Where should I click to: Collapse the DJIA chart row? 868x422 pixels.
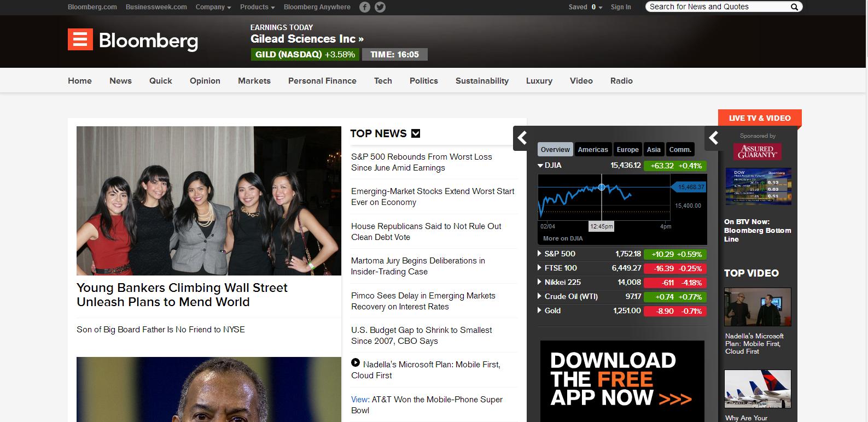[x=540, y=166]
